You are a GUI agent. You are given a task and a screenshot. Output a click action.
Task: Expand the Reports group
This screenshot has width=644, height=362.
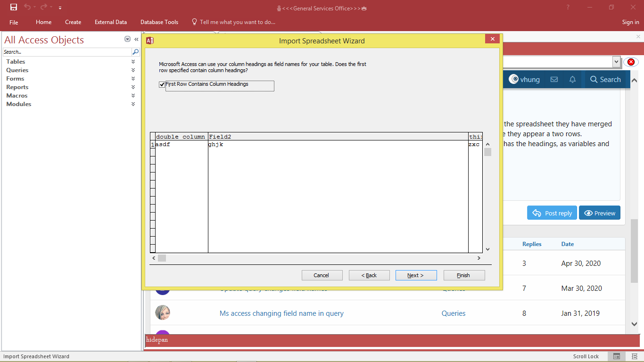coord(133,87)
